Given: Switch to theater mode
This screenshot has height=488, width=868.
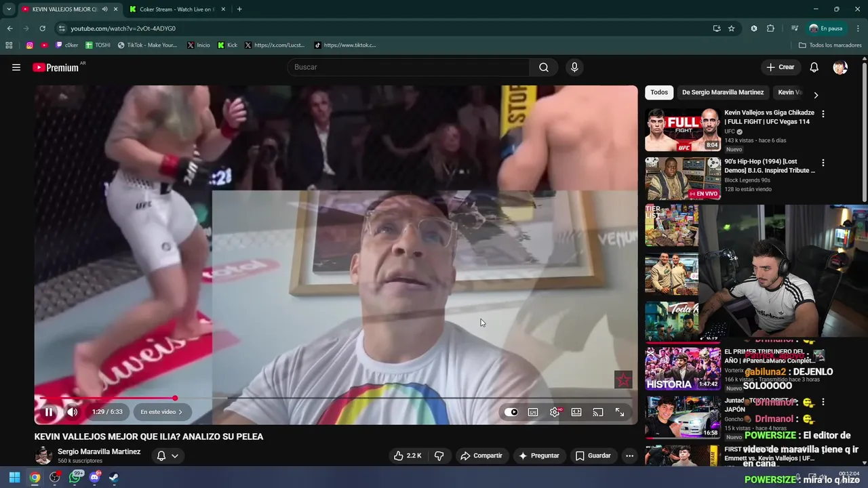Looking at the screenshot, I should [576, 412].
